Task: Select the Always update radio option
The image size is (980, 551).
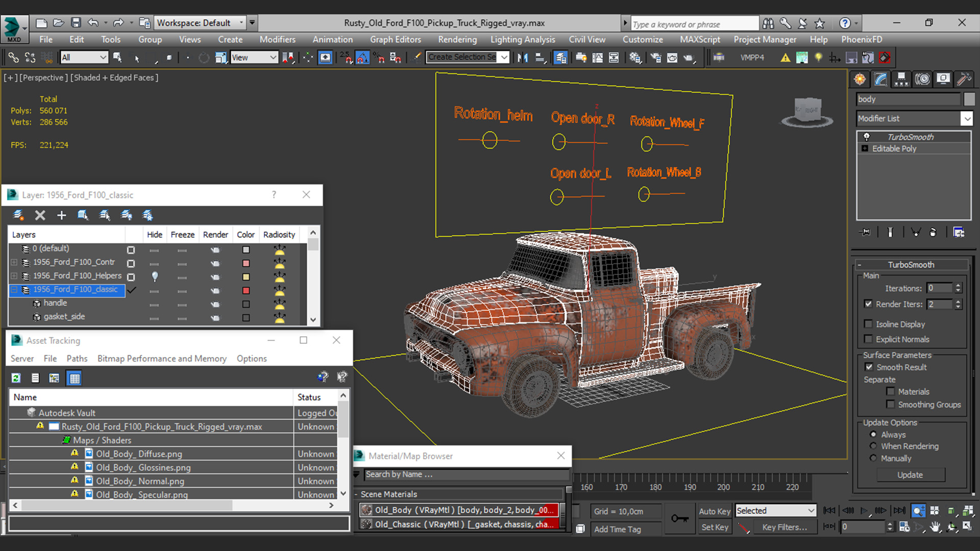Action: coord(873,434)
